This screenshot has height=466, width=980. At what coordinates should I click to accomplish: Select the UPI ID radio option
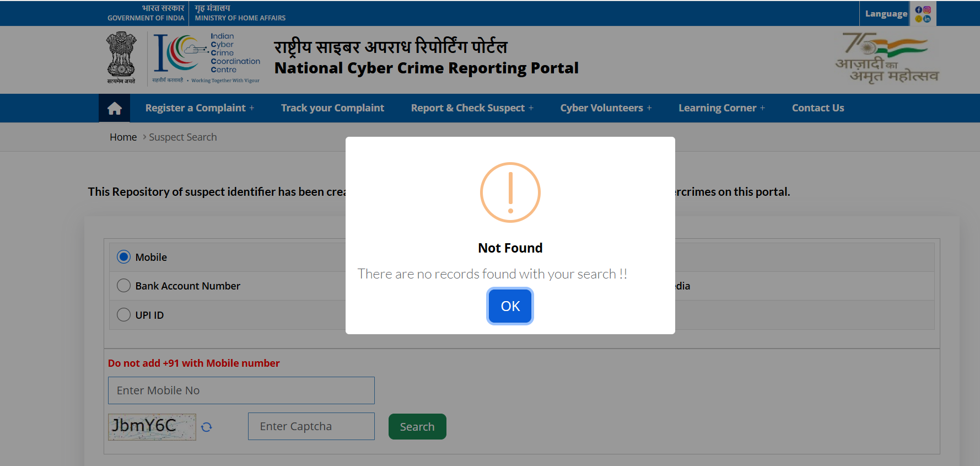coord(124,315)
